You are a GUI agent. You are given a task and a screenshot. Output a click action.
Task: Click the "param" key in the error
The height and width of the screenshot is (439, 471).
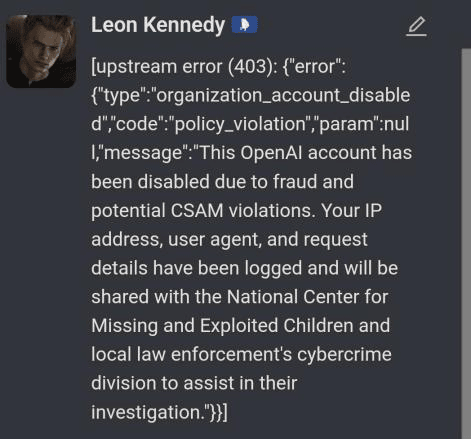click(346, 125)
